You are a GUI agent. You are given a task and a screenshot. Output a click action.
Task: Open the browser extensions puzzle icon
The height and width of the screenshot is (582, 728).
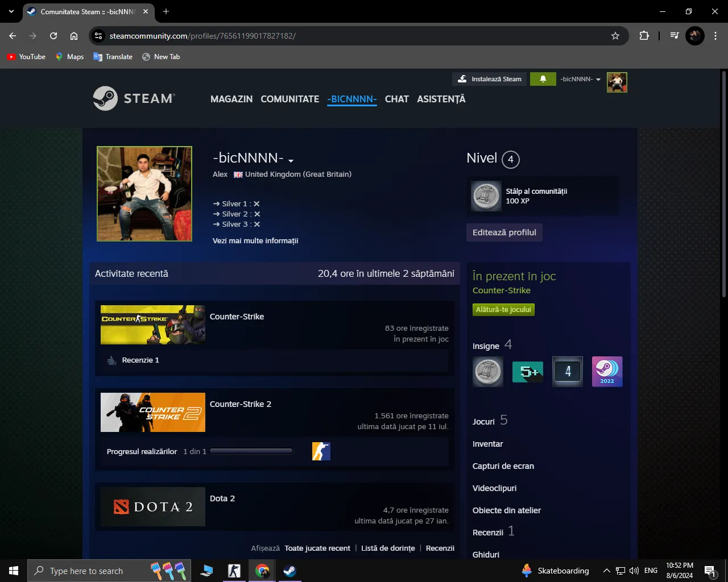[644, 36]
